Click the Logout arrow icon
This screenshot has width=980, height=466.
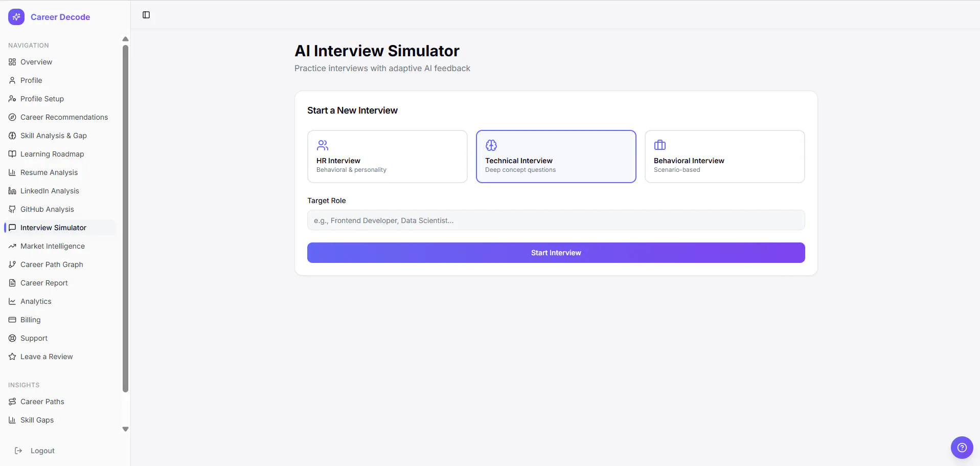pos(18,451)
